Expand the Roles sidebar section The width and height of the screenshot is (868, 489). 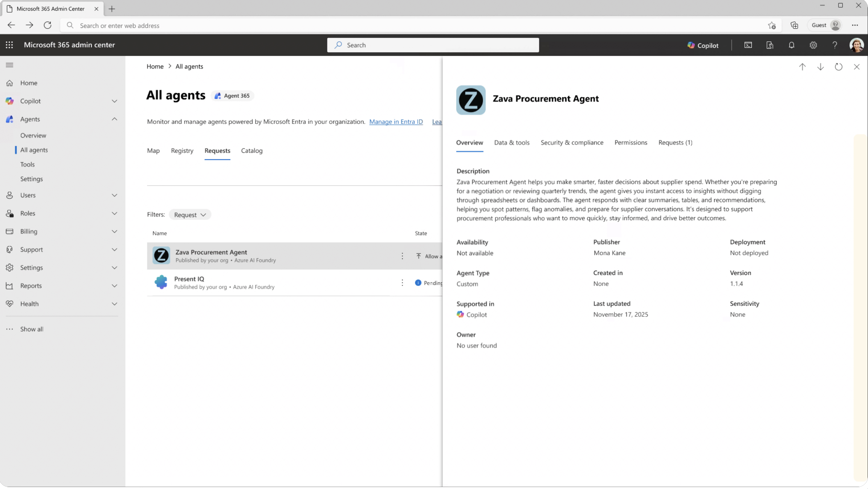(x=115, y=214)
